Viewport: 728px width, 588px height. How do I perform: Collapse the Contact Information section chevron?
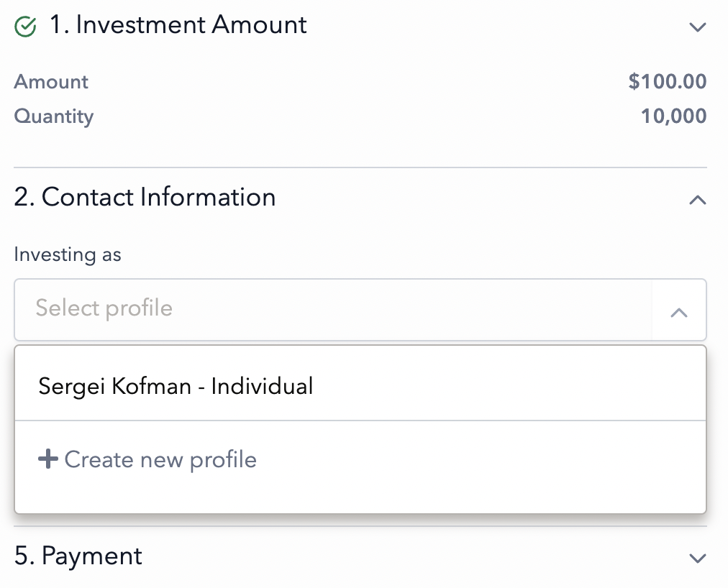click(696, 200)
